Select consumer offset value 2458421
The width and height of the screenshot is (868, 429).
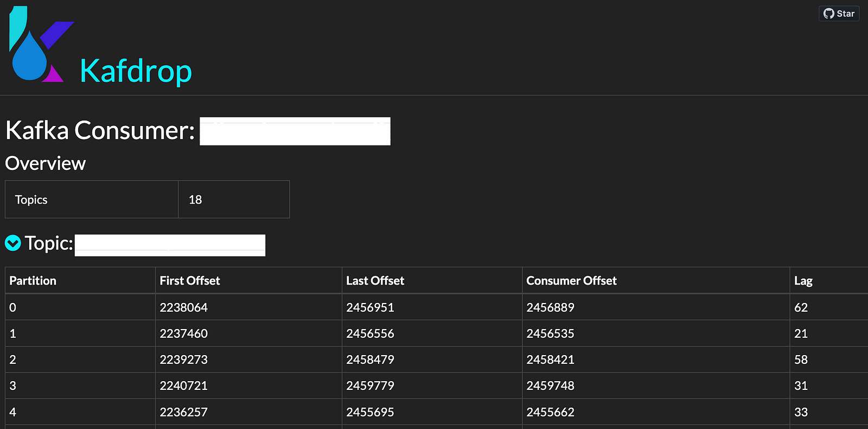[x=551, y=359]
